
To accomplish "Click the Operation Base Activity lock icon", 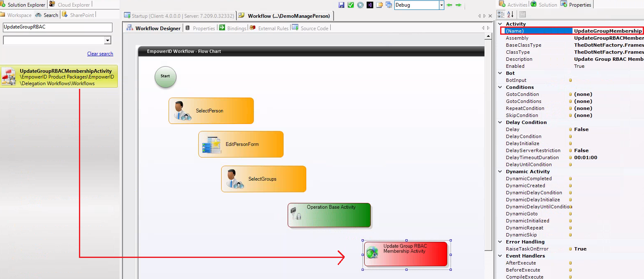I will pyautogui.click(x=296, y=213).
